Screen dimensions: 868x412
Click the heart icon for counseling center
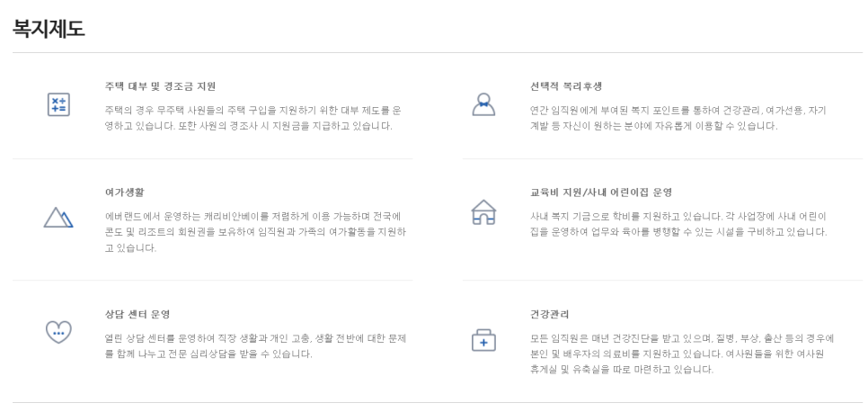point(58,331)
